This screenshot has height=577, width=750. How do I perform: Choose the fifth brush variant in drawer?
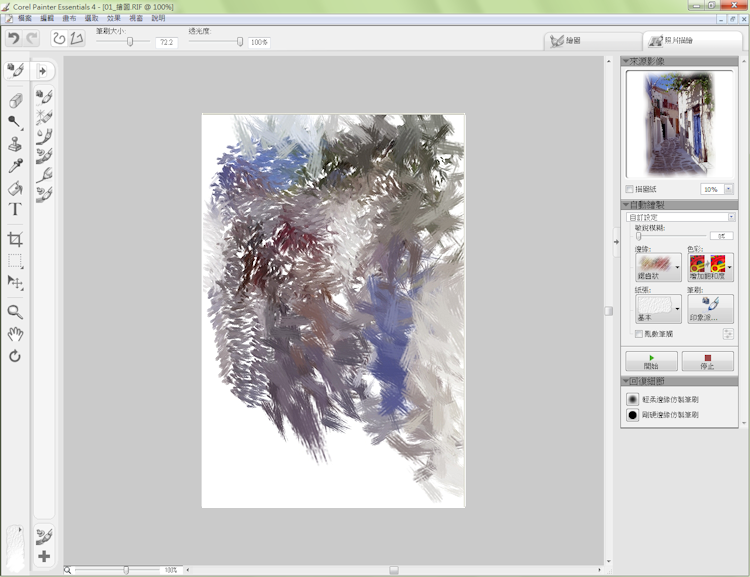(x=44, y=175)
